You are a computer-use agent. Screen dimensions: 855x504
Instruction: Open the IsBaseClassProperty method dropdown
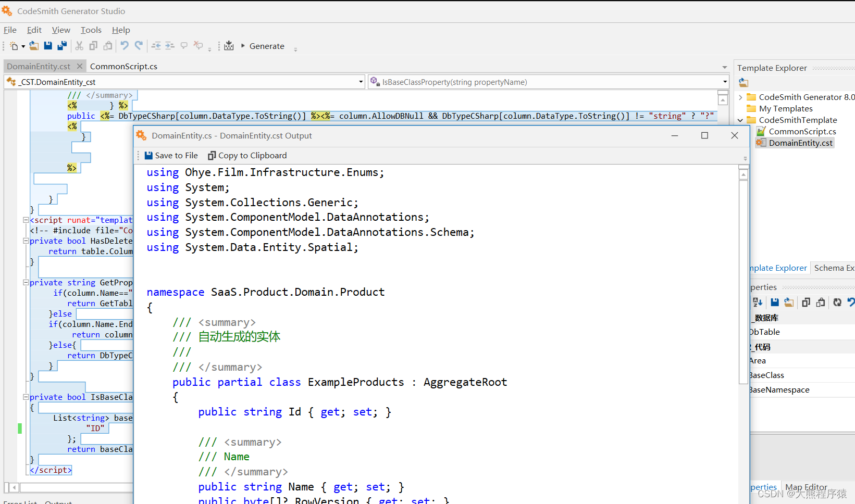(724, 82)
